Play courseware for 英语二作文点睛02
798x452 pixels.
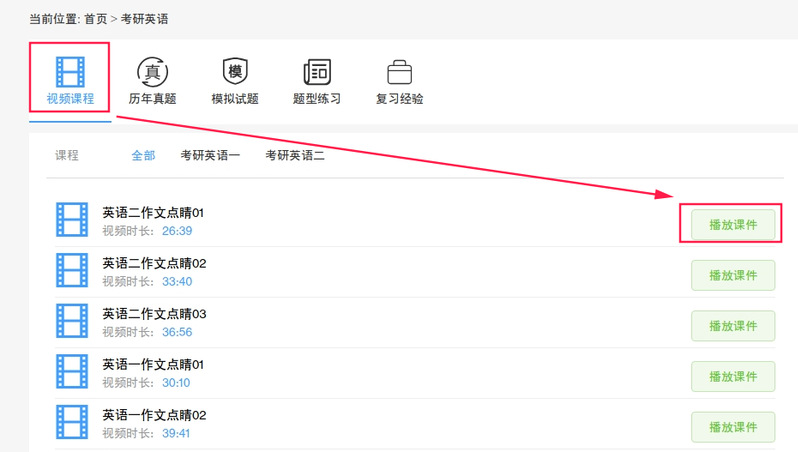pos(732,275)
